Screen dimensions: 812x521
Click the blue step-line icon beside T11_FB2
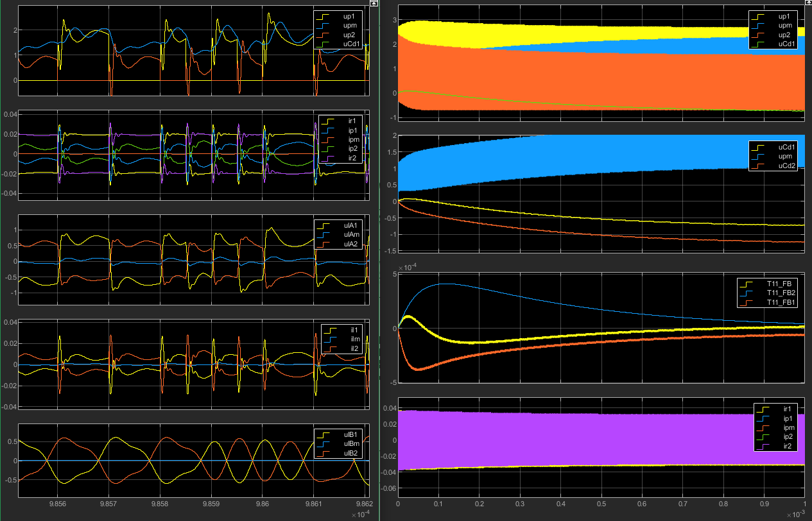(747, 293)
